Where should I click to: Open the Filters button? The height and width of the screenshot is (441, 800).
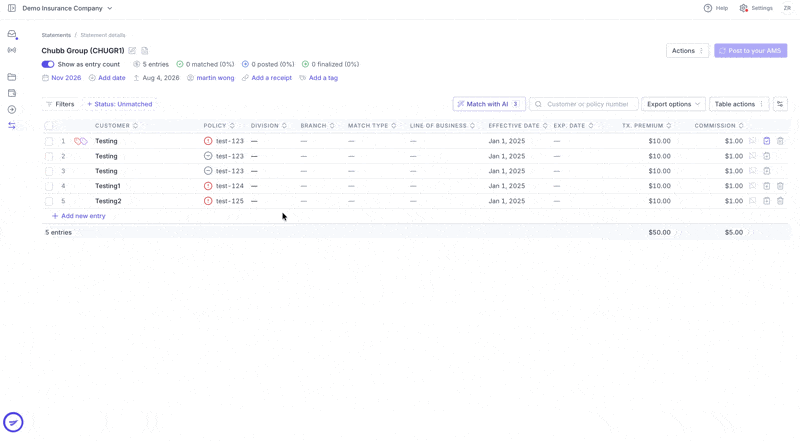[x=61, y=104]
